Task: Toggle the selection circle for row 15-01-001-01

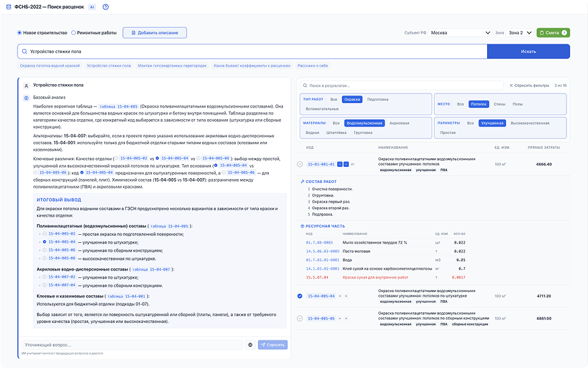Action: coord(300,164)
